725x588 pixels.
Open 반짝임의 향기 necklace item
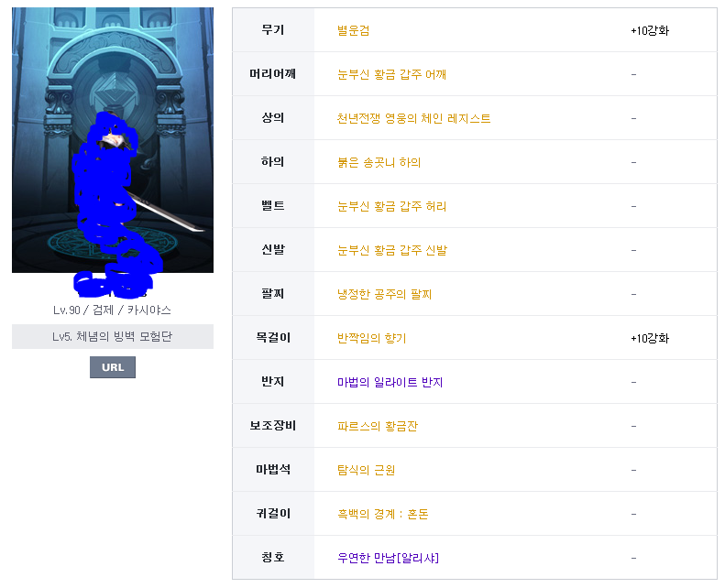pos(372,338)
